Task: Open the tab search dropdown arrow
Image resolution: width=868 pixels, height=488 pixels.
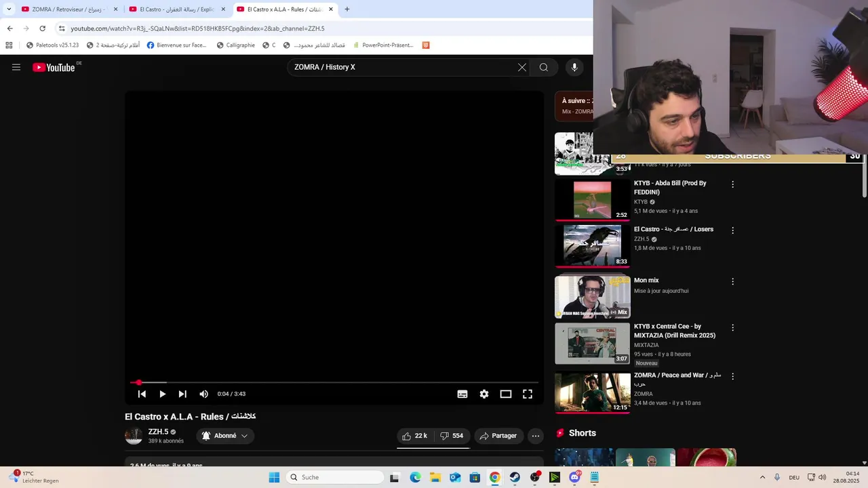Action: 9,9
